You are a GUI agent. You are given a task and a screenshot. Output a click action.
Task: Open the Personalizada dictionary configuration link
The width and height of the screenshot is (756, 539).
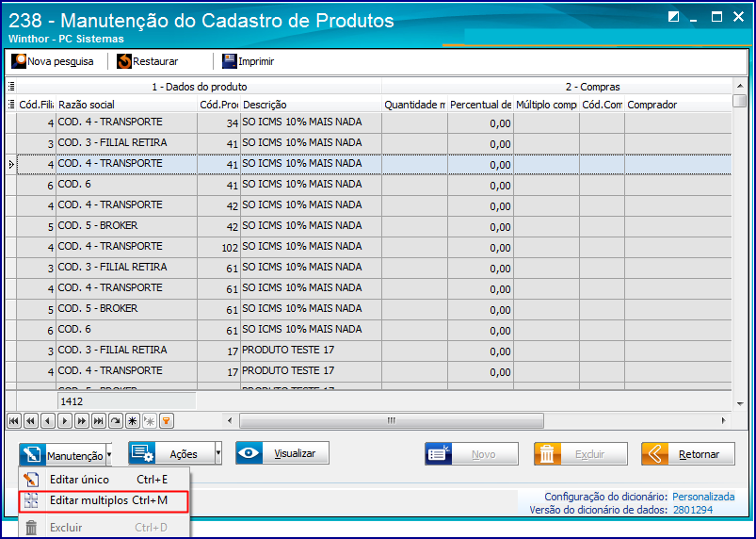click(703, 497)
